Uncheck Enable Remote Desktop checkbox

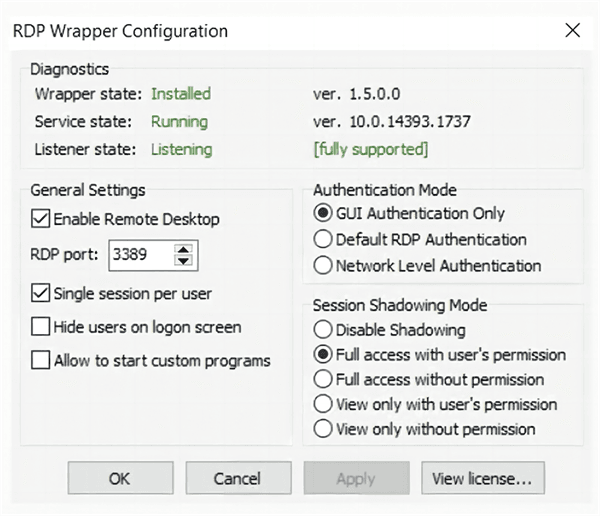(x=41, y=218)
